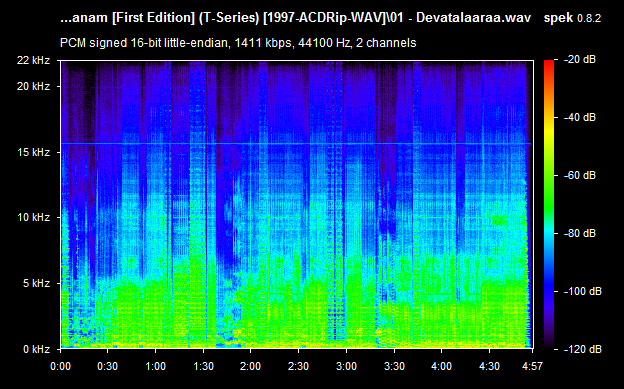Click the dB color gradient legend bar

click(549, 205)
